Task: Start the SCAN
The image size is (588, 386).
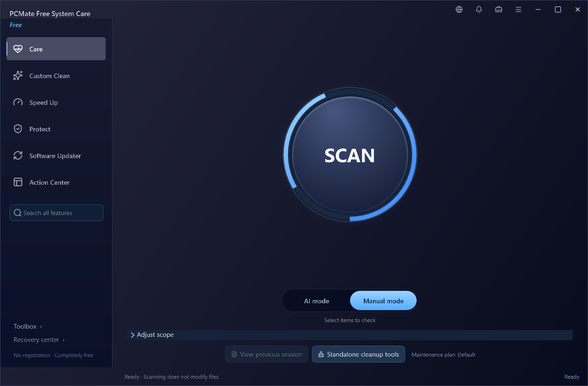Action: click(350, 155)
